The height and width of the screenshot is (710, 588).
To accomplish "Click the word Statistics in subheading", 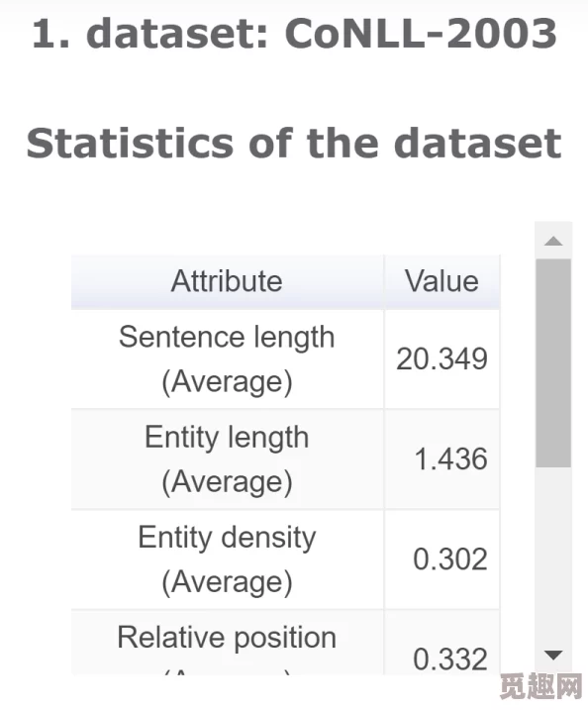I will pos(131,143).
